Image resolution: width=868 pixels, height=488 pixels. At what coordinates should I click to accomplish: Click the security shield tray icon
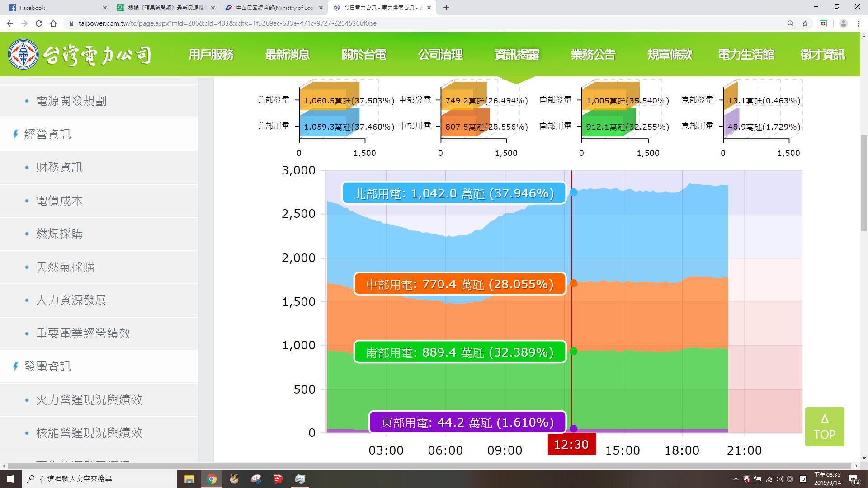click(x=747, y=479)
